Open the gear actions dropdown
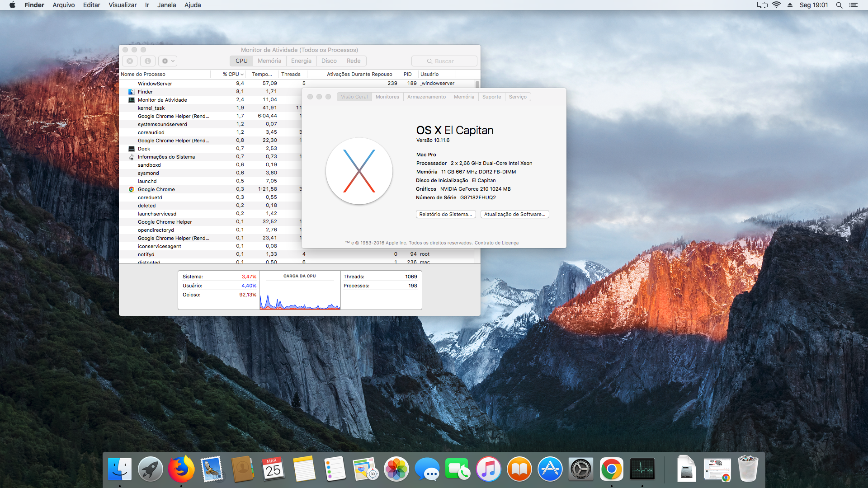Screen dimensions: 868x488 click(168, 61)
